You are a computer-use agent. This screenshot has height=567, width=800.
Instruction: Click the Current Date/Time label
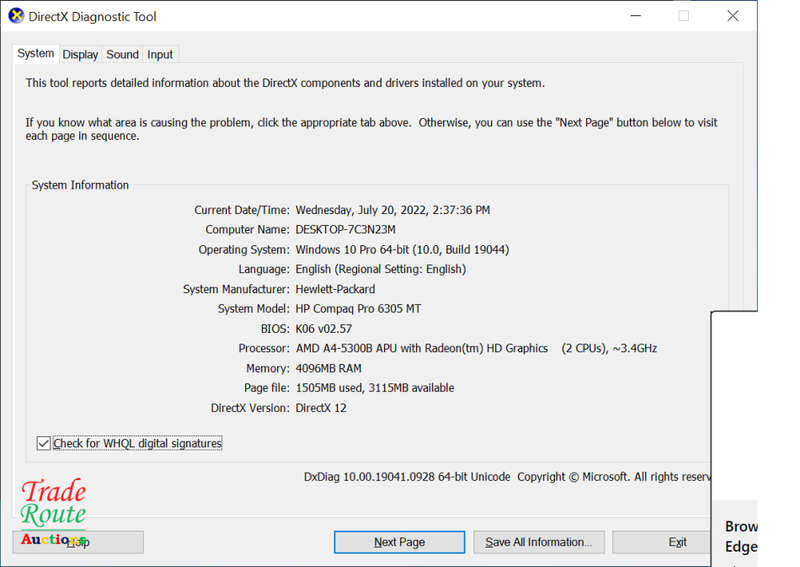coord(242,210)
